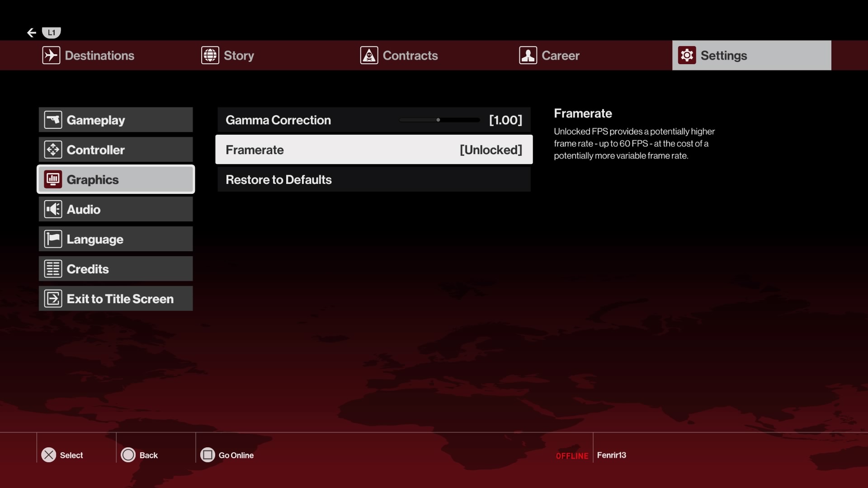Screen dimensions: 868x488
Task: Select the Career portrait icon
Action: 528,55
